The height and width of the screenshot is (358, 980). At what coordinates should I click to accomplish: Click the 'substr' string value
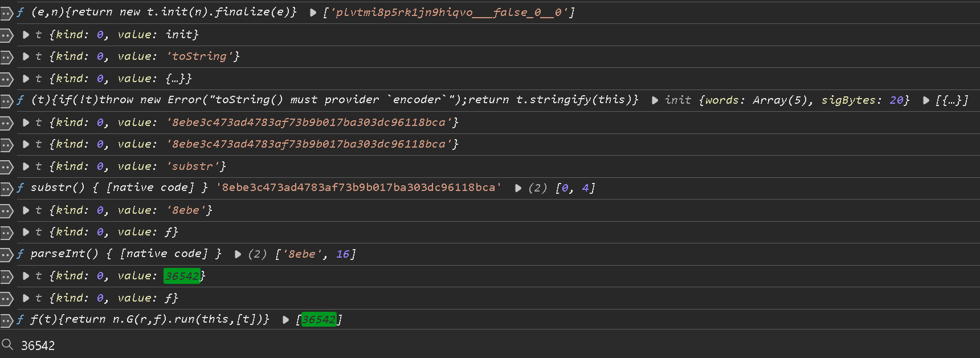coord(193,166)
